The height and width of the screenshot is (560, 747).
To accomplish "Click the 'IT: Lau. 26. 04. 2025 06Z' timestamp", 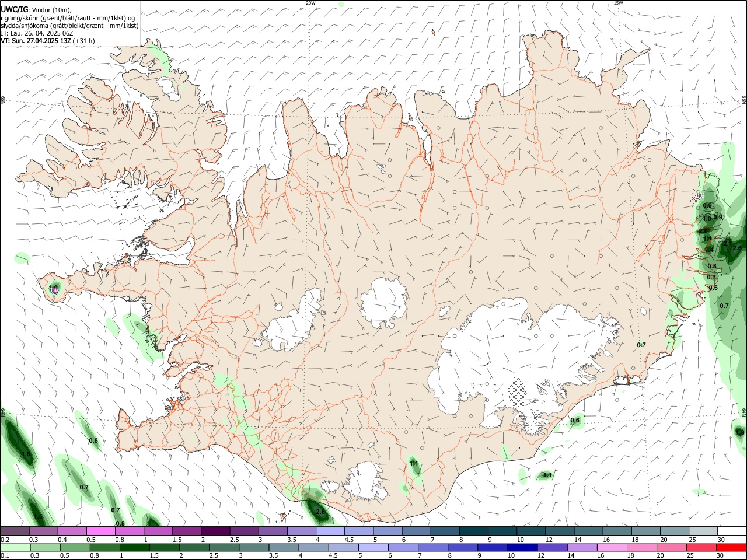I will pyautogui.click(x=37, y=33).
